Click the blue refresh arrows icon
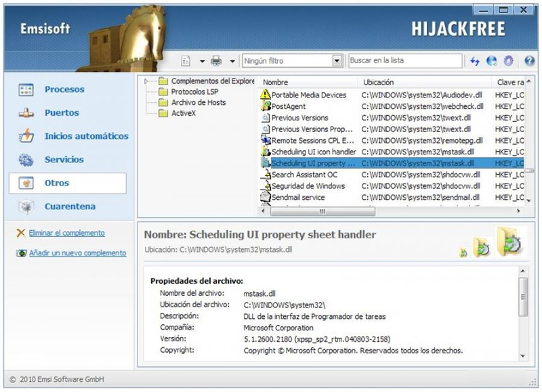The width and height of the screenshot is (542, 392). (x=475, y=61)
